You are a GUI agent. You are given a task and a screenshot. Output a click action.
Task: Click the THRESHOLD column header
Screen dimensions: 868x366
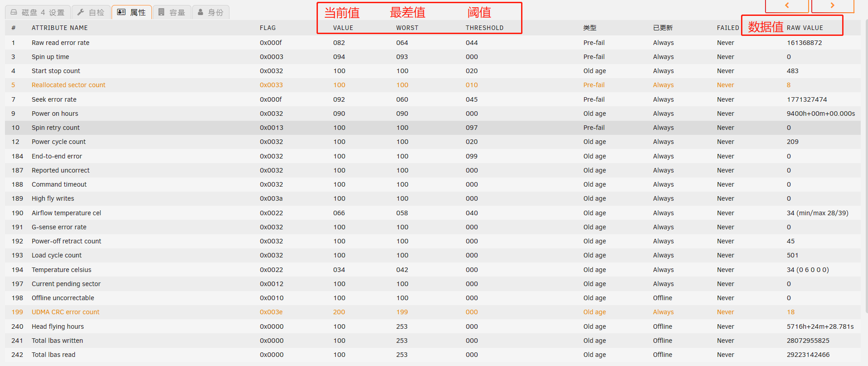click(484, 28)
